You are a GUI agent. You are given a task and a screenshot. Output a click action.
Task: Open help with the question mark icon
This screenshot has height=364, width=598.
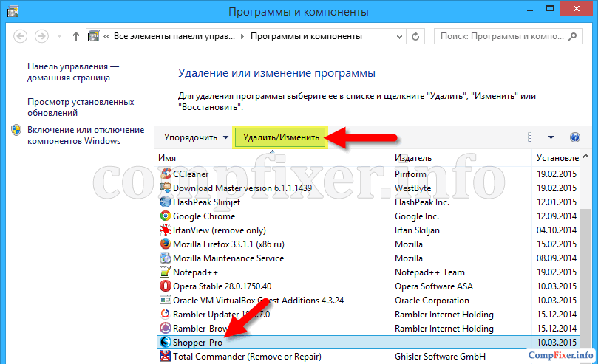(x=575, y=137)
